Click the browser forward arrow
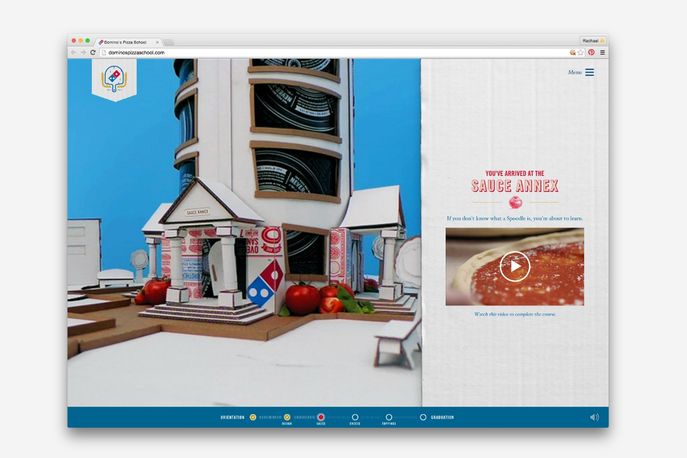Image resolution: width=687 pixels, height=458 pixels. (83, 52)
